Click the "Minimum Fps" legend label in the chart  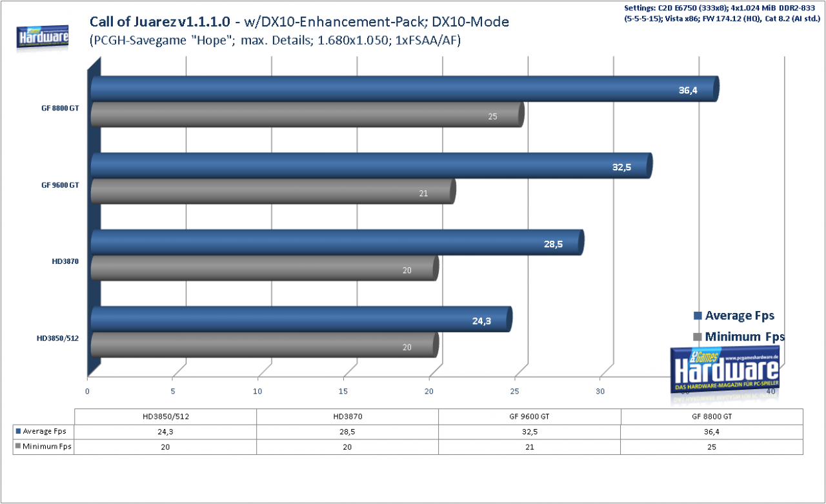point(745,336)
